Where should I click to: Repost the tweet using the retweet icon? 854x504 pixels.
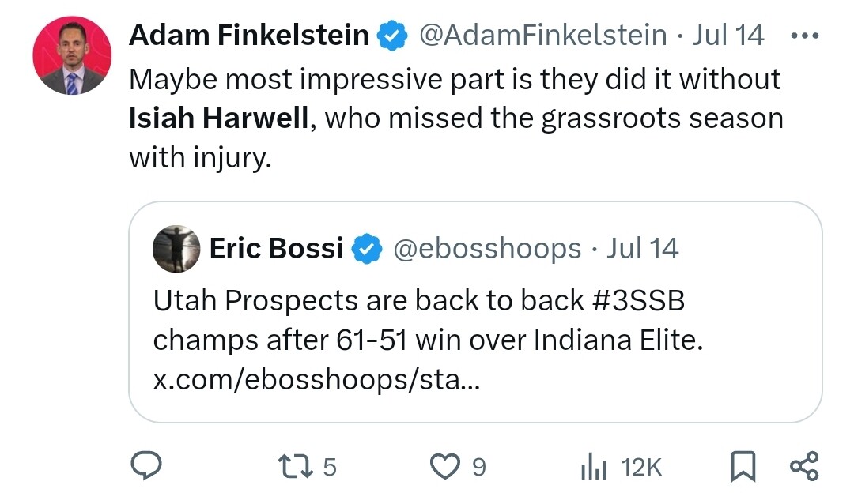click(295, 466)
